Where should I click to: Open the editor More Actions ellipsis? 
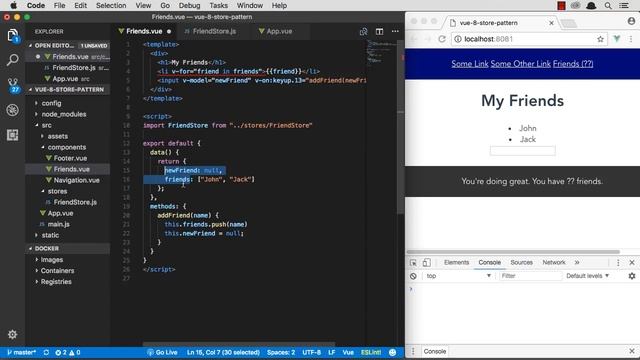[395, 31]
